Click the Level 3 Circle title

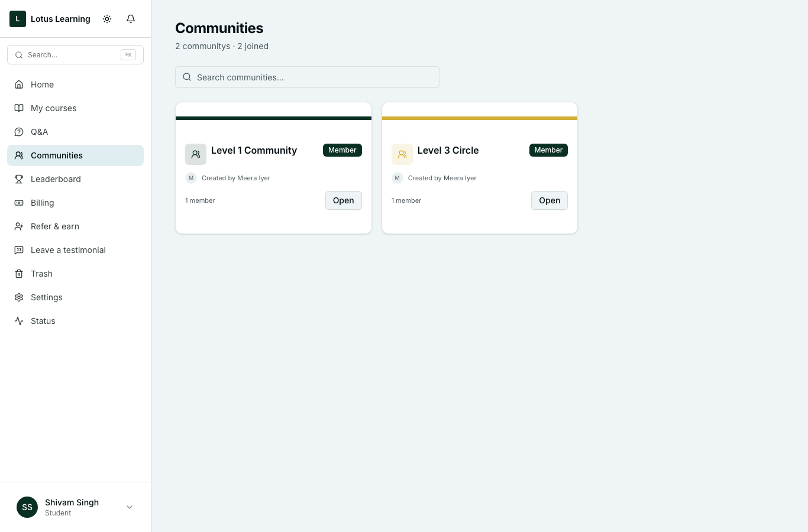(448, 150)
